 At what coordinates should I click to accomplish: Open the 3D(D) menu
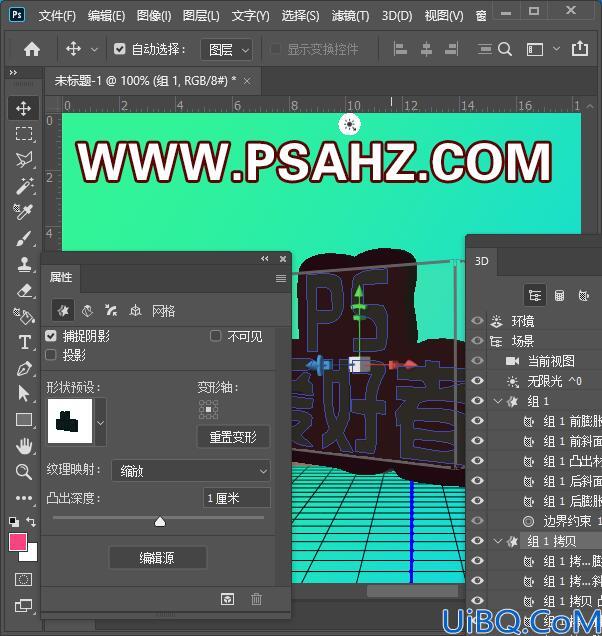(x=397, y=16)
